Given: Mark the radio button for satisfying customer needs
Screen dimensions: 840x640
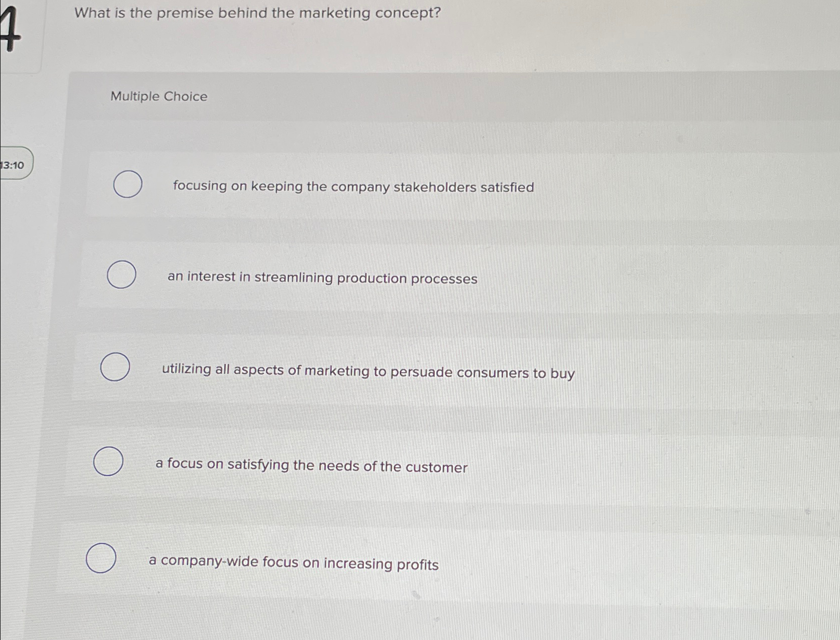Looking at the screenshot, I should point(110,462).
